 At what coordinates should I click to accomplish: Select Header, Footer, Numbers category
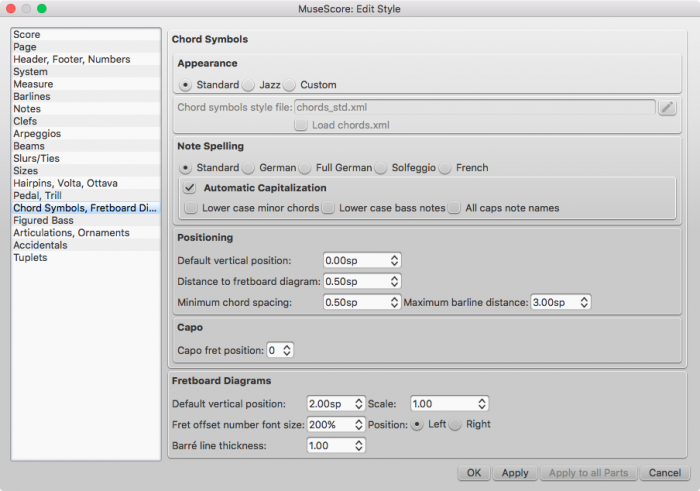click(86, 59)
